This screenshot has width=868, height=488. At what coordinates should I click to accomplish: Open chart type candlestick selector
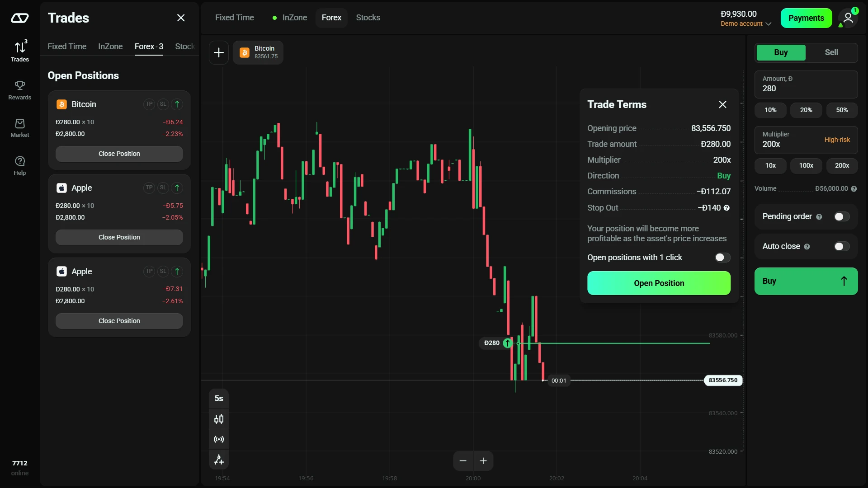219,419
